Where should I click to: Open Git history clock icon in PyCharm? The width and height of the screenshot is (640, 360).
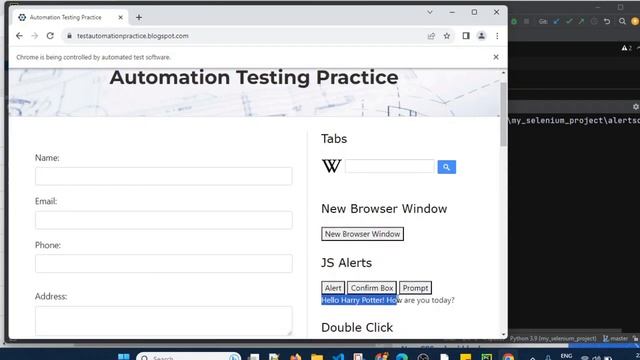pyautogui.click(x=594, y=21)
